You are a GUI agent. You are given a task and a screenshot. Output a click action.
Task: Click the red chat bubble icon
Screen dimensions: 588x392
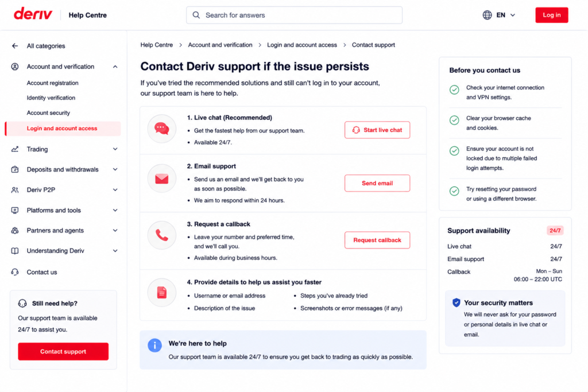pos(161,129)
